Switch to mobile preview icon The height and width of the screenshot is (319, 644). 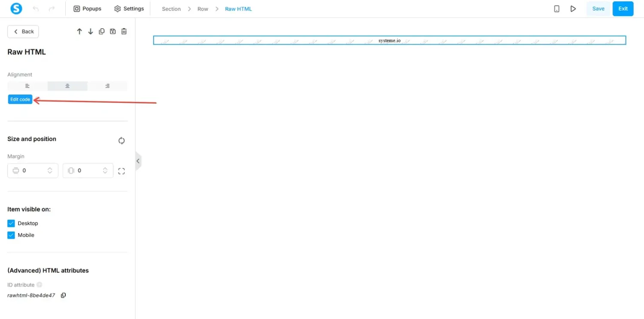click(x=557, y=9)
